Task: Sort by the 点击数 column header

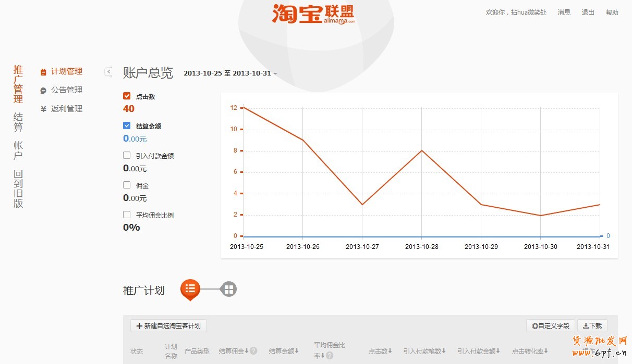Action: coord(380,351)
